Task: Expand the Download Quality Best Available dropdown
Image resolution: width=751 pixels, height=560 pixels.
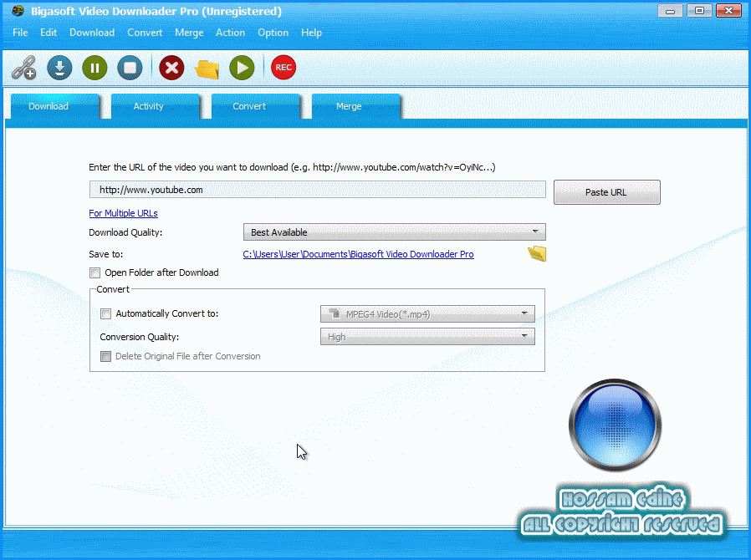Action: 394,232
